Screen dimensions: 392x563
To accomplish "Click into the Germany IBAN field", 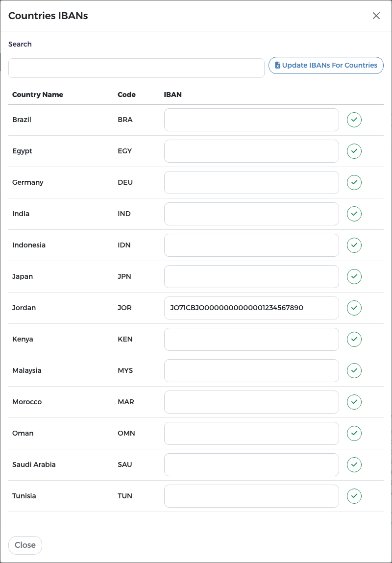I will click(252, 182).
